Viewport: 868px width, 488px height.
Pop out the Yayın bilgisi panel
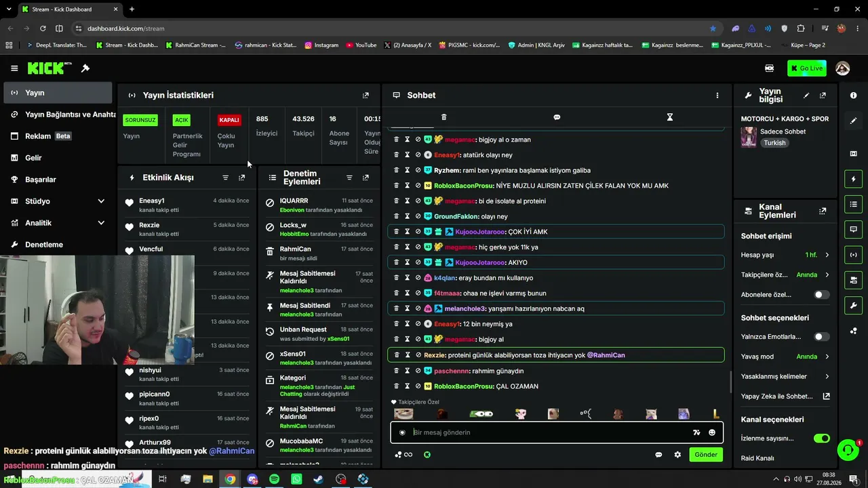coord(823,96)
